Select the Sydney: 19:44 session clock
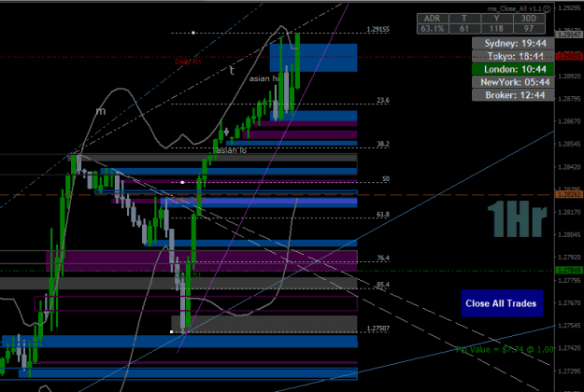This screenshot has width=584, height=392. [513, 43]
